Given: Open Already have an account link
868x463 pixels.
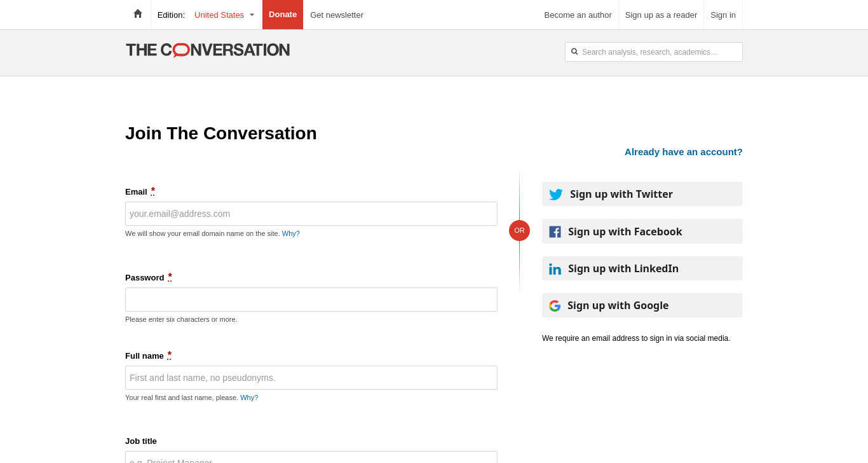Looking at the screenshot, I should point(684,152).
